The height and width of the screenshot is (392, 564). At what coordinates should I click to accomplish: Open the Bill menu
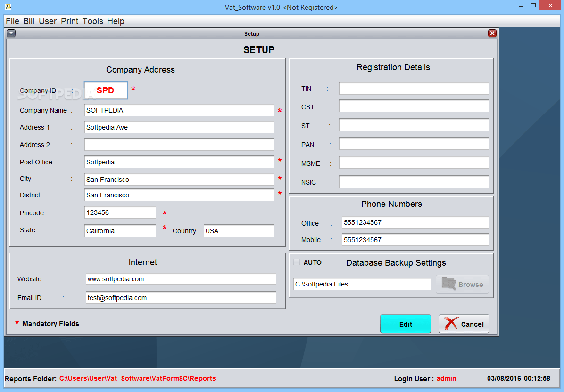point(29,21)
